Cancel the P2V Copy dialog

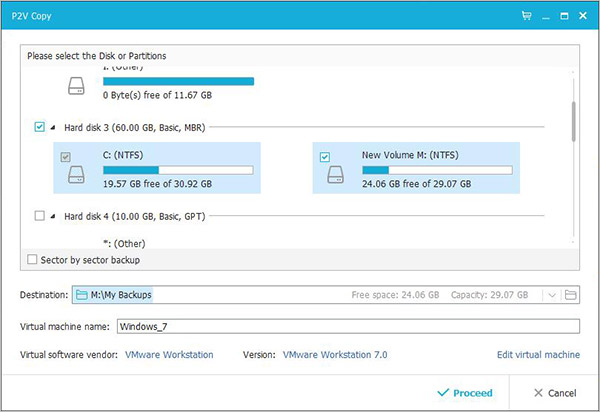[555, 393]
